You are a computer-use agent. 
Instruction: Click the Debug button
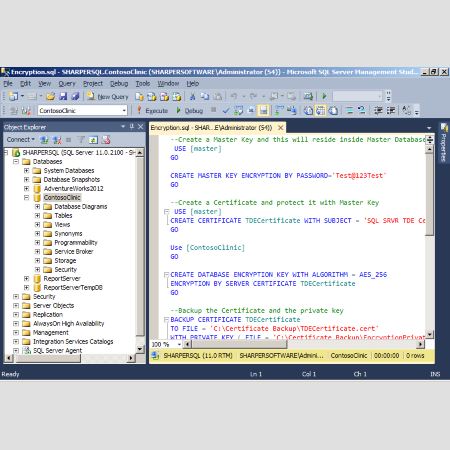pyautogui.click(x=189, y=111)
